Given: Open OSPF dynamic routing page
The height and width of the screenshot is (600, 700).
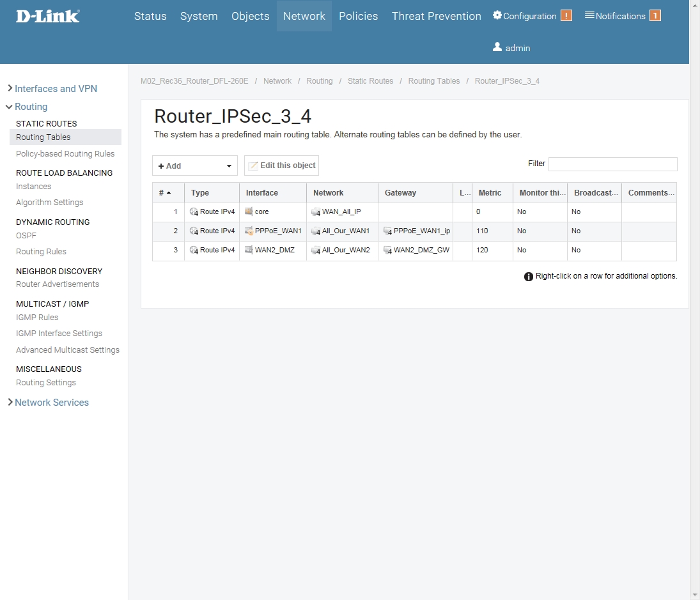Looking at the screenshot, I should (x=26, y=235).
